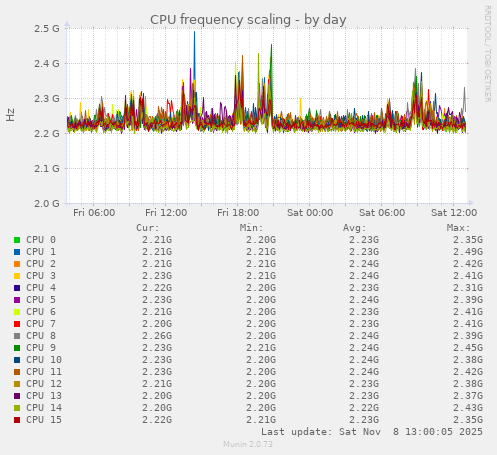Click the 'Fri 18:00' x-axis label

[x=238, y=213]
